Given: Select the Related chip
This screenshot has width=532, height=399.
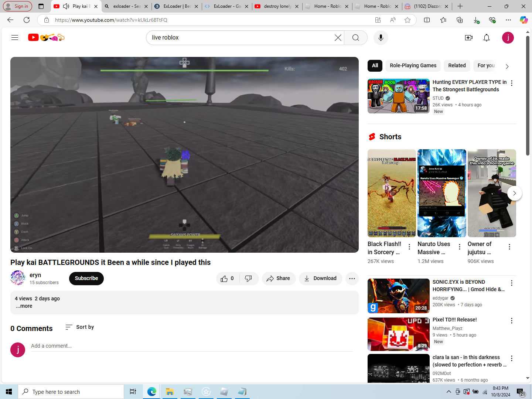Looking at the screenshot, I should tap(457, 65).
